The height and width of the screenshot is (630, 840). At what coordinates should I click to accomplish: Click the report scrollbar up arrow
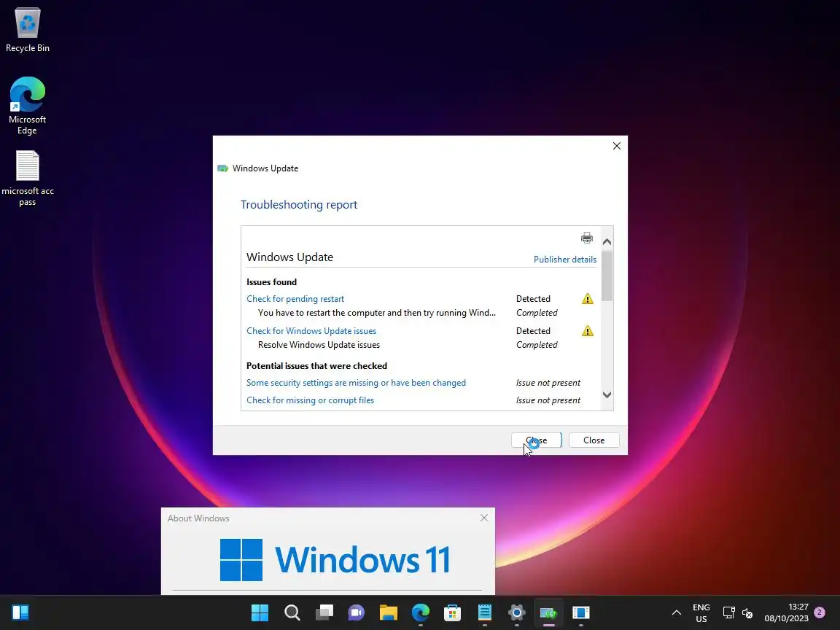click(607, 241)
